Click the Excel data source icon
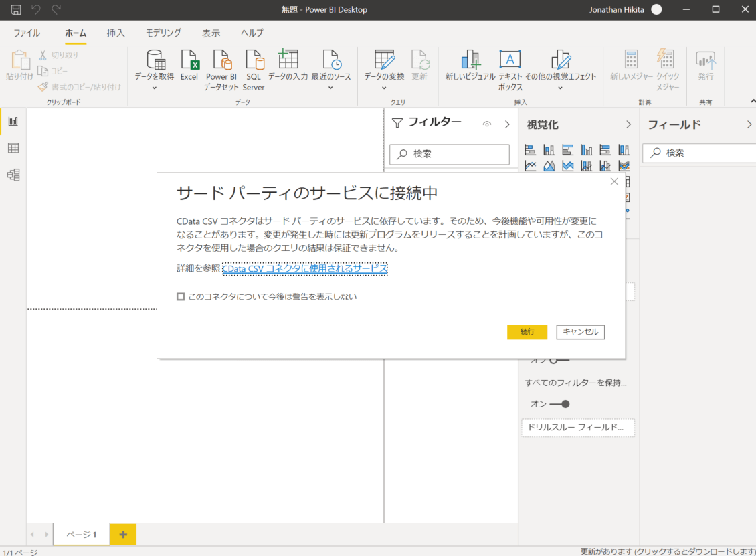756x556 pixels. (x=189, y=65)
